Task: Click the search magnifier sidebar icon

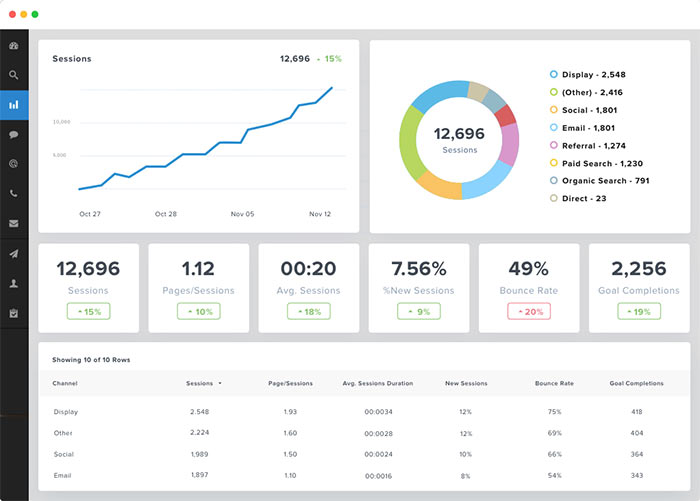Action: coord(14,75)
